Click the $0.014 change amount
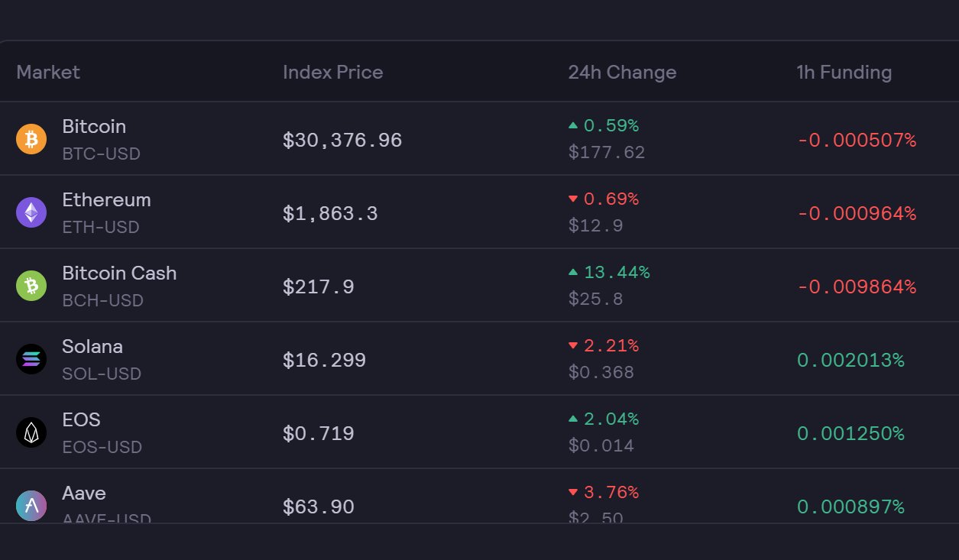The height and width of the screenshot is (560, 959). coord(601,446)
